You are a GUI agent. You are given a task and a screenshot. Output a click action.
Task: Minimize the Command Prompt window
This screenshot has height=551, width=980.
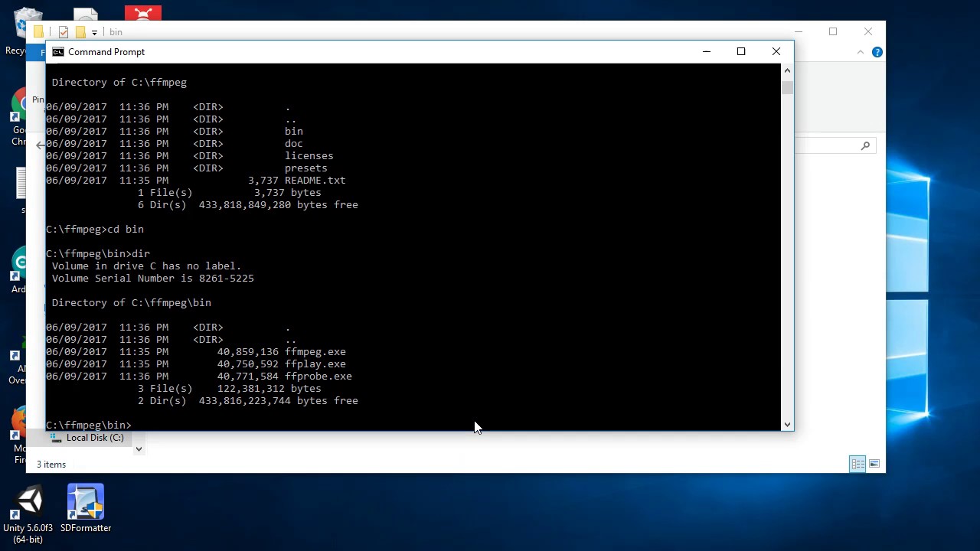(707, 52)
